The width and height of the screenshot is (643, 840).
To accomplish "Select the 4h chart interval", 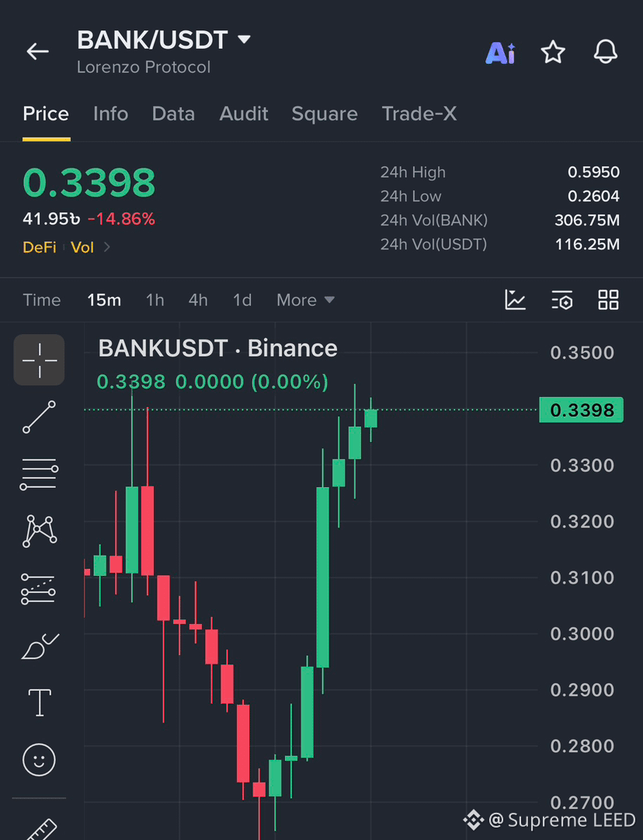I will click(x=197, y=300).
